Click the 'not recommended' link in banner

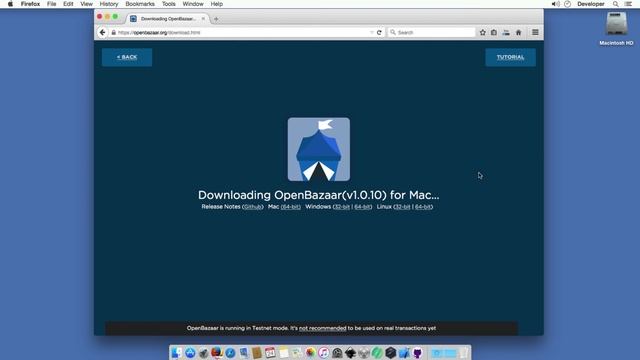(x=322, y=328)
